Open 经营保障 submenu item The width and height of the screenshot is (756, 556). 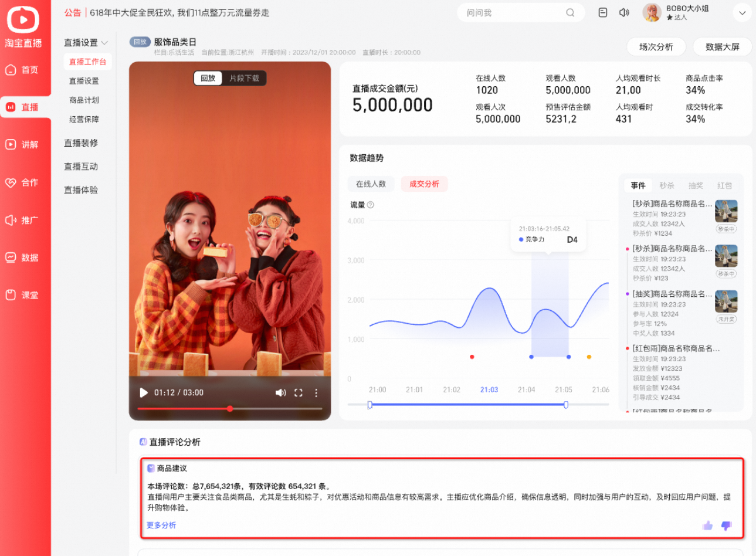pos(84,119)
